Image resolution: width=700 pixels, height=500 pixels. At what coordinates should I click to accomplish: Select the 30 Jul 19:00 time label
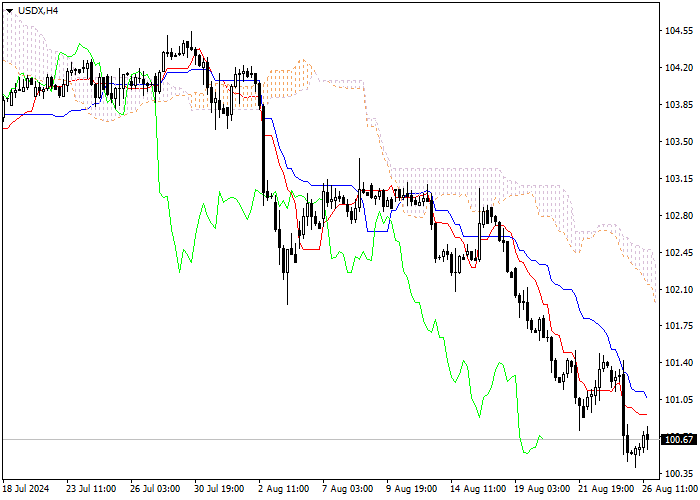pyautogui.click(x=220, y=488)
